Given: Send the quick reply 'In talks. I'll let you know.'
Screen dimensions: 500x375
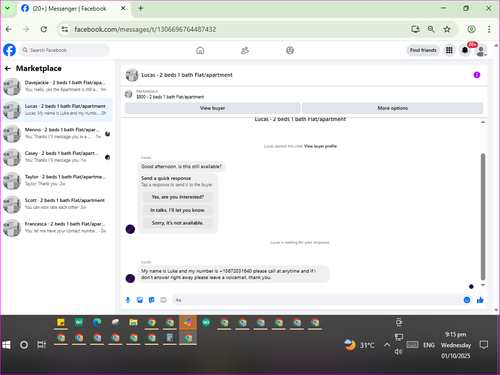Looking at the screenshot, I should click(178, 210).
